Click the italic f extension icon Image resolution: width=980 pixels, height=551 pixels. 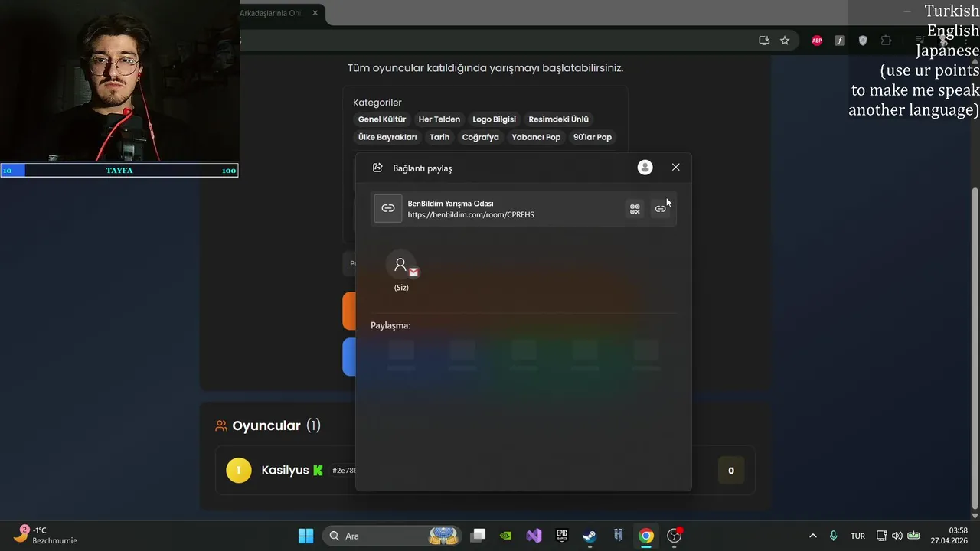tap(840, 41)
